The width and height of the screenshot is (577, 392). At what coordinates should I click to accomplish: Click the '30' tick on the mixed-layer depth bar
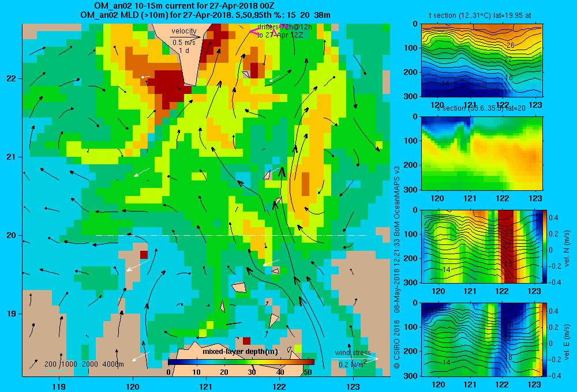pos(252,372)
